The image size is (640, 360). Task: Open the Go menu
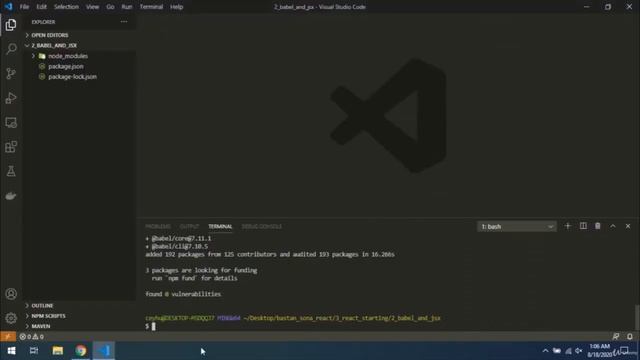[110, 7]
